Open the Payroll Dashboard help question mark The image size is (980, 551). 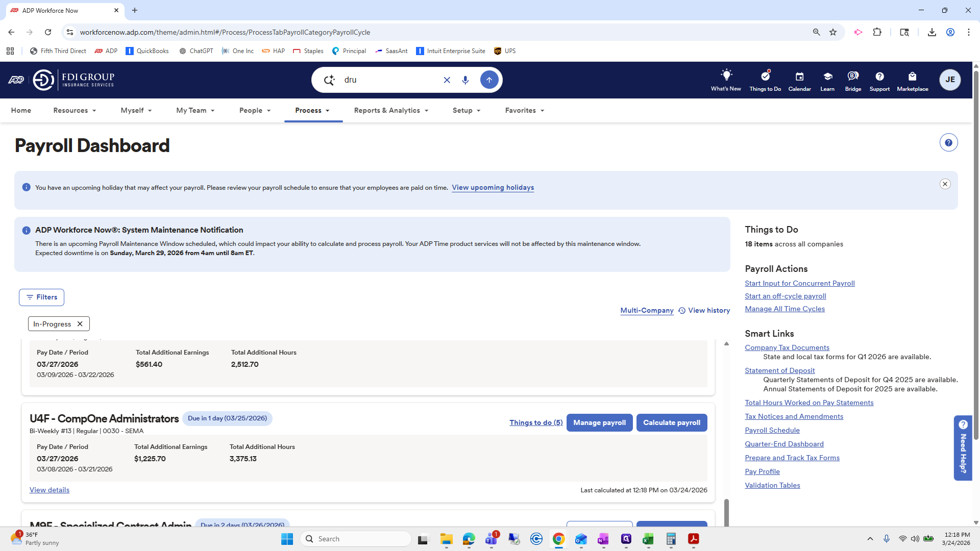pyautogui.click(x=948, y=142)
